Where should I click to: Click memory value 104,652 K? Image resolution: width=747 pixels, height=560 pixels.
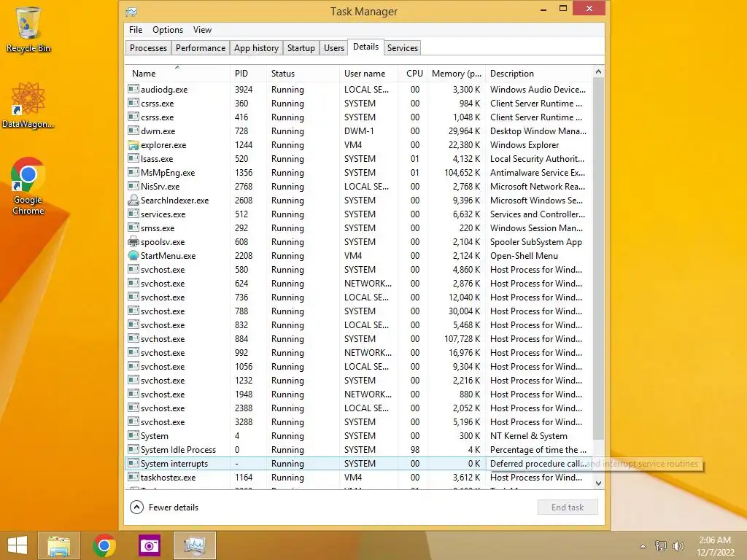(x=462, y=172)
